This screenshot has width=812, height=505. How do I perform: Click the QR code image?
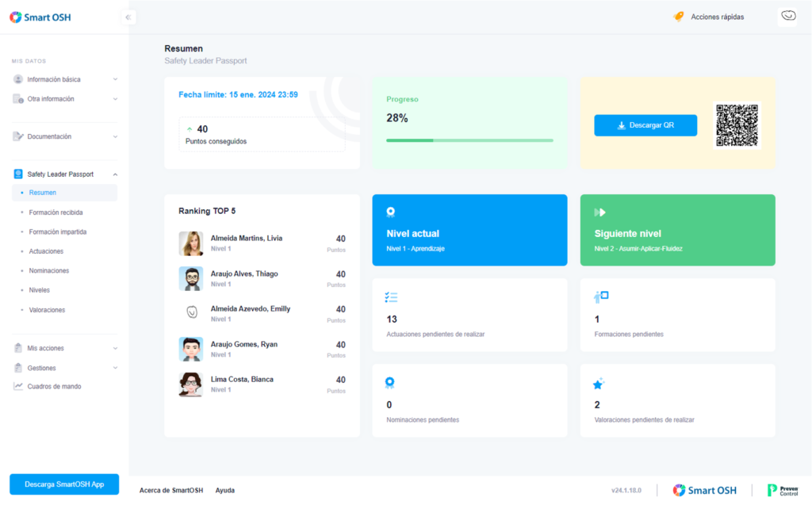[737, 125]
